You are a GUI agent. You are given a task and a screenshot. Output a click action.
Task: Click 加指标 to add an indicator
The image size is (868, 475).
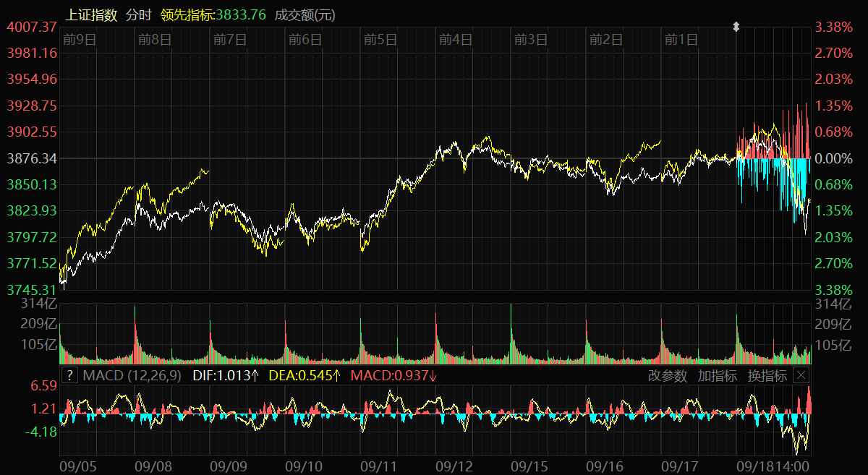click(717, 375)
